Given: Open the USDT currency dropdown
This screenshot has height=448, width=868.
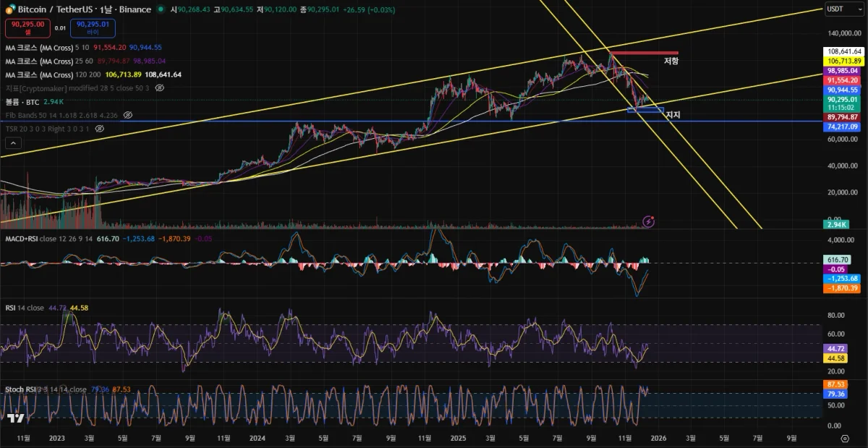Looking at the screenshot, I should pyautogui.click(x=843, y=9).
